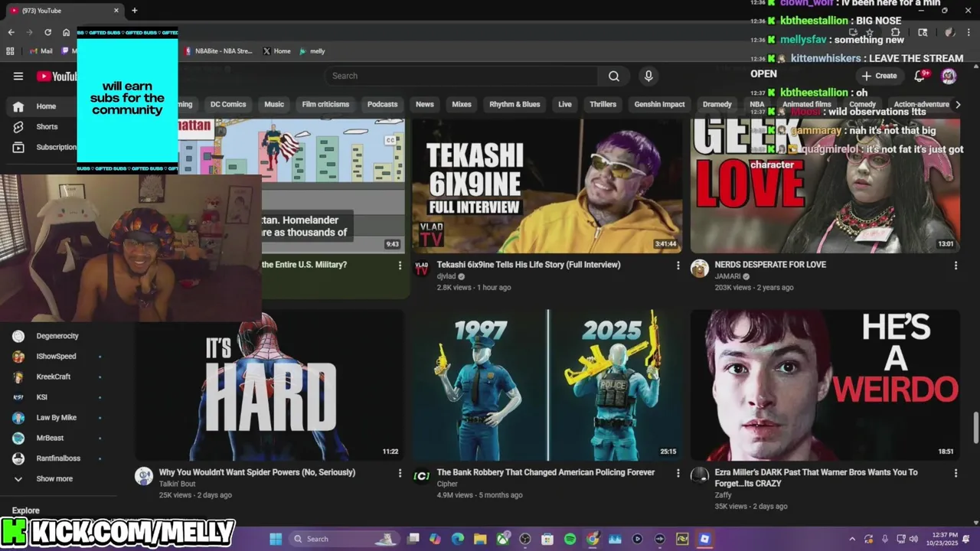Play the He's A Weirdo Ezra Miller thumbnail
Screen dimensions: 980x551
pos(825,385)
